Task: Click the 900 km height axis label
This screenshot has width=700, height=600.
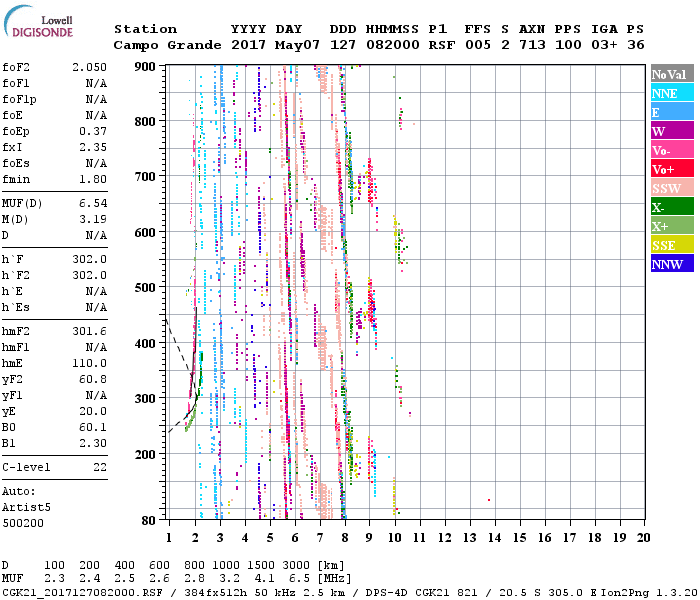Action: tap(147, 66)
